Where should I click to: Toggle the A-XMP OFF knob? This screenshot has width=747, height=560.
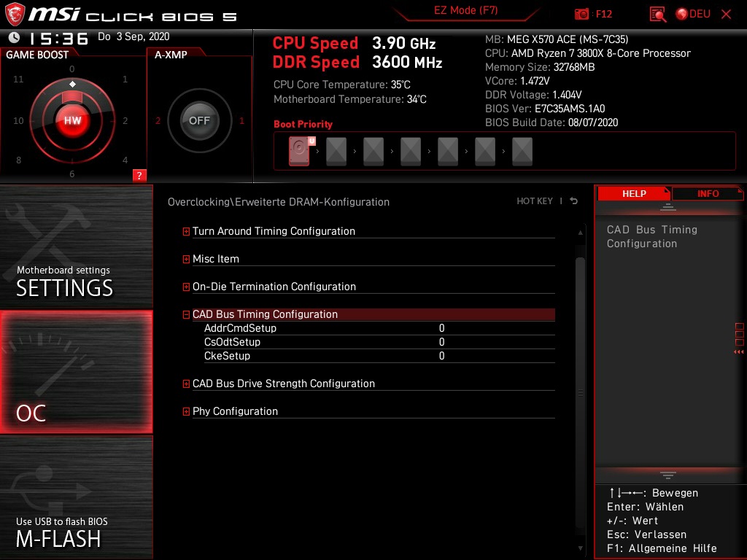tap(199, 120)
